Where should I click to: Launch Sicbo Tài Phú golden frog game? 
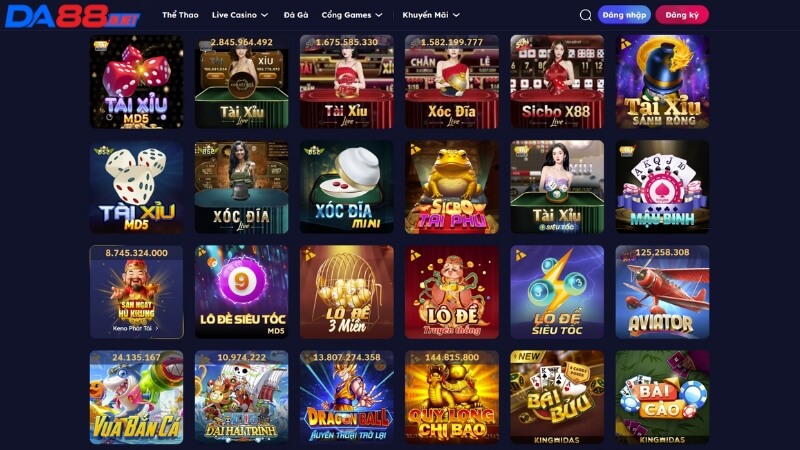pyautogui.click(x=452, y=187)
